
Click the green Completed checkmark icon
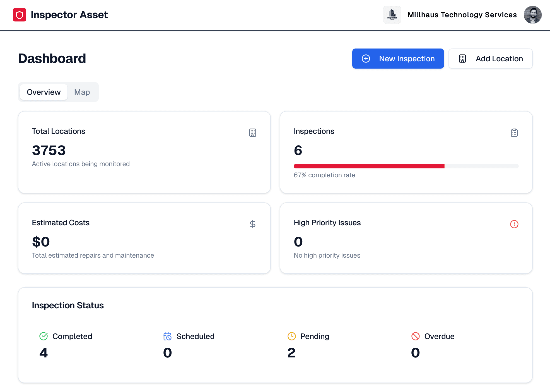(x=44, y=336)
